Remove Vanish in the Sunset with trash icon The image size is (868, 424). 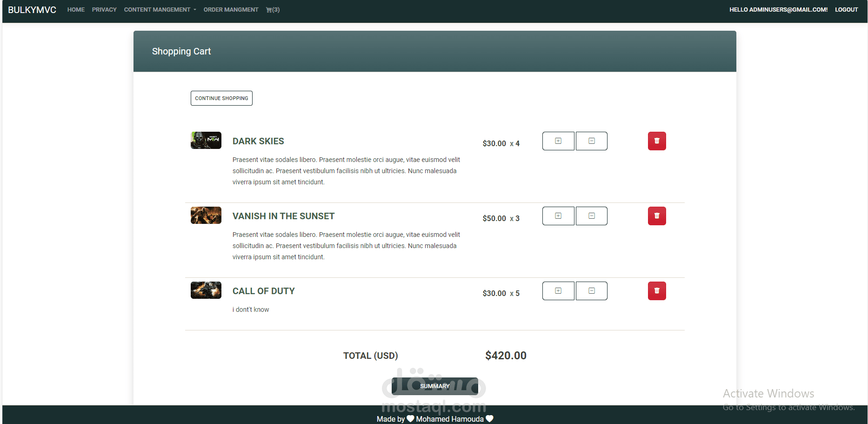click(657, 216)
